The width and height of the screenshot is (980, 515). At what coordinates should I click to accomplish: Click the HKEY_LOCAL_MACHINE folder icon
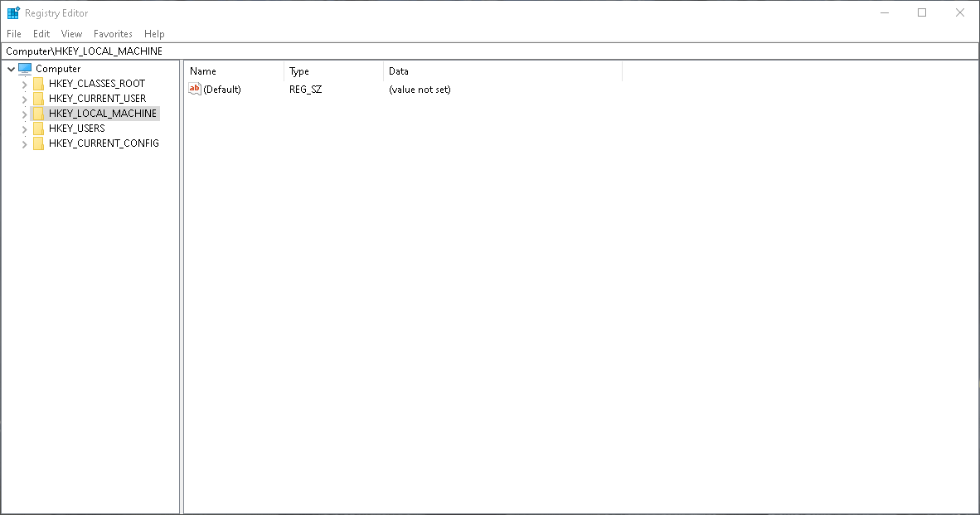[39, 114]
